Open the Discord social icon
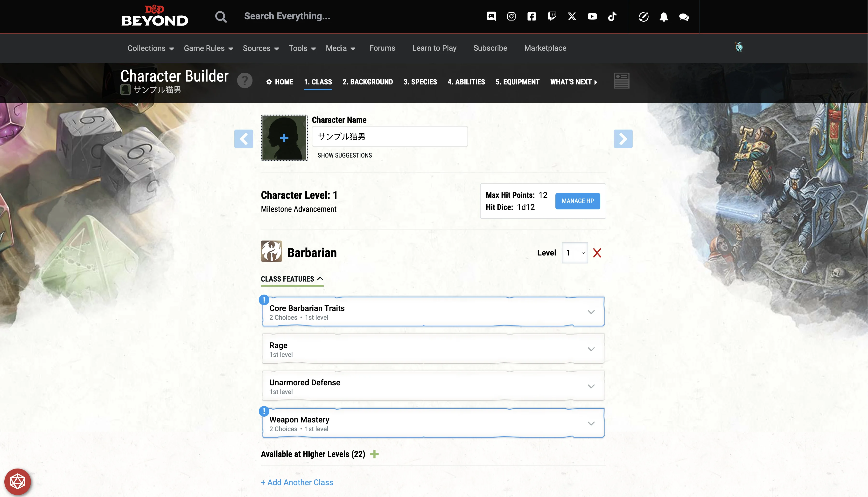This screenshot has height=497, width=868. click(491, 16)
